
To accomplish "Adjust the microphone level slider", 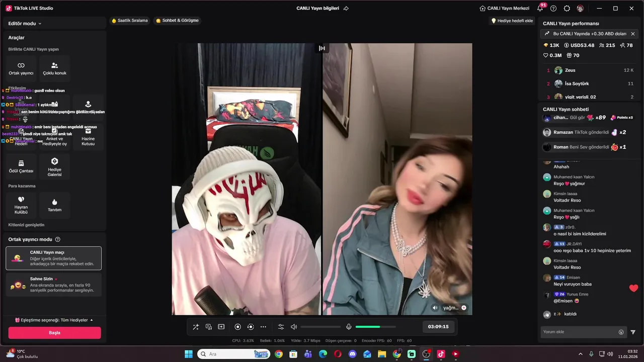I will click(375, 327).
